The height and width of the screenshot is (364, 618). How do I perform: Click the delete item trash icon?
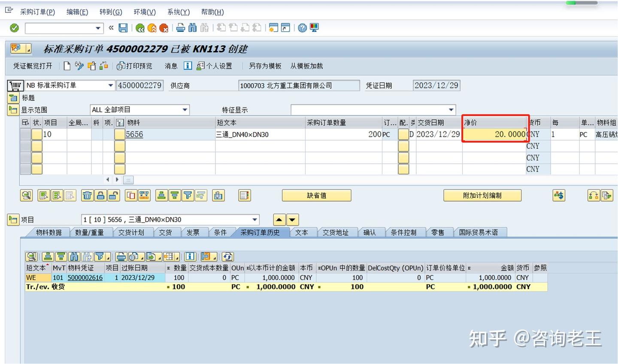87,196
